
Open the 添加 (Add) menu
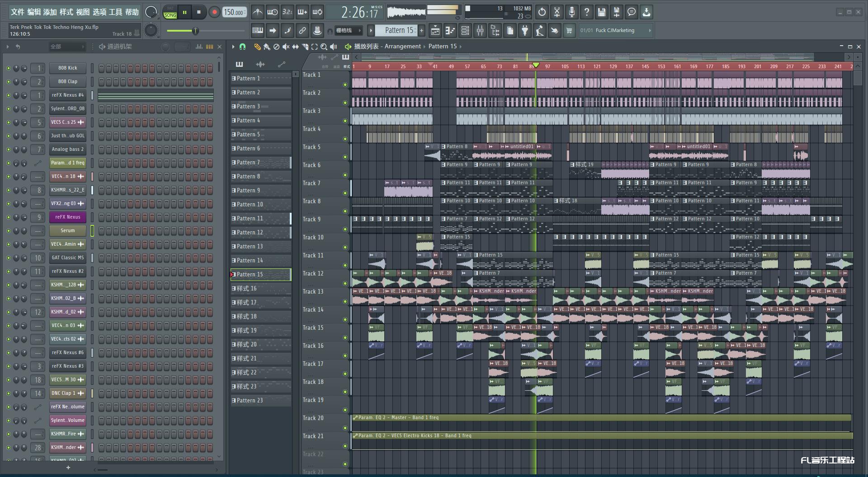tap(50, 12)
